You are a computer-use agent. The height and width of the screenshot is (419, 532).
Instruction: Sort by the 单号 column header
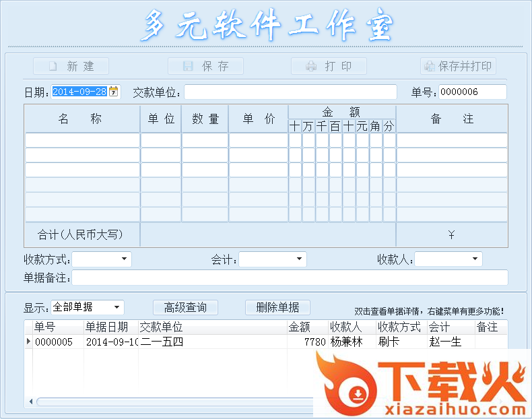[58, 327]
